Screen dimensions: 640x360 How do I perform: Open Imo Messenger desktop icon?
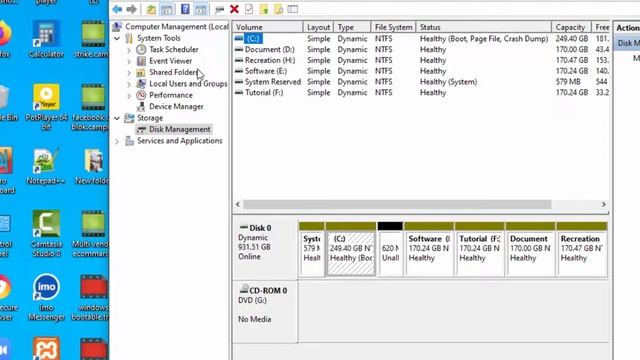coord(46,297)
